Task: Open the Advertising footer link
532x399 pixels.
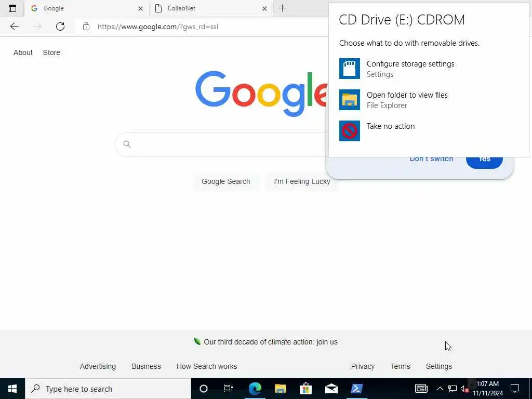Action: (x=98, y=366)
